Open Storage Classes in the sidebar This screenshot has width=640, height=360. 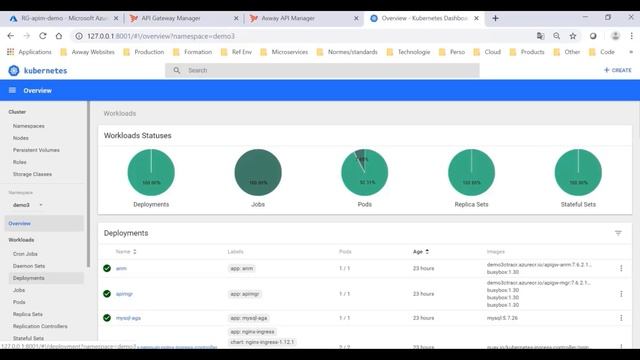[32, 174]
